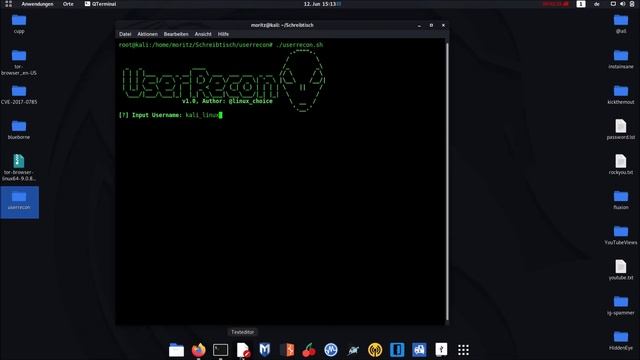Open the Texteditor dock icon

coord(243,350)
